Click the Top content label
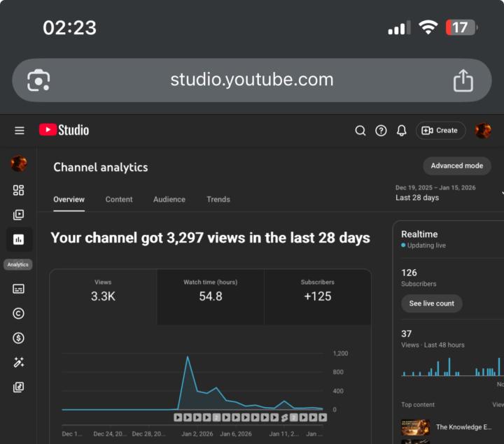This screenshot has width=504, height=444. [x=418, y=405]
